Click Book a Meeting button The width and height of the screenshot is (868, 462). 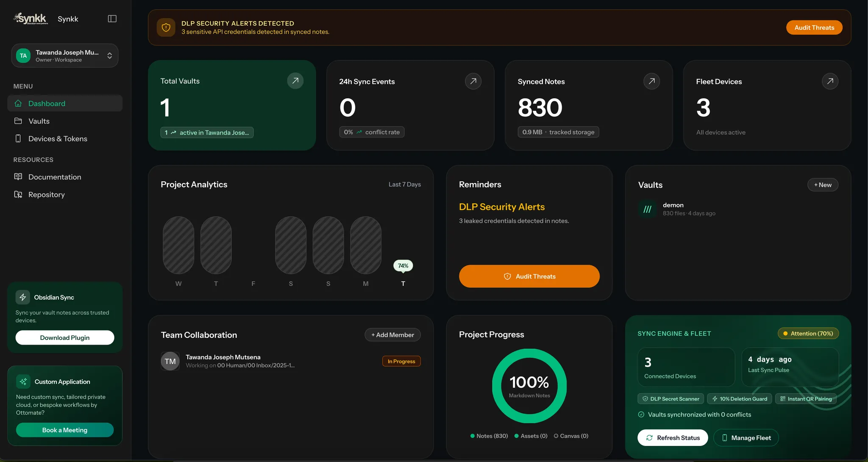pyautogui.click(x=65, y=430)
